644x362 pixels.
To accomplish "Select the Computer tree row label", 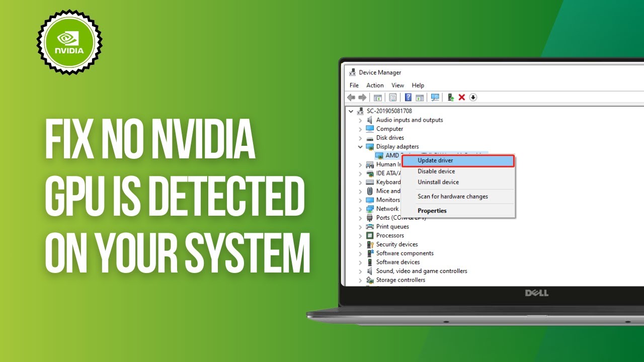I will click(x=389, y=129).
